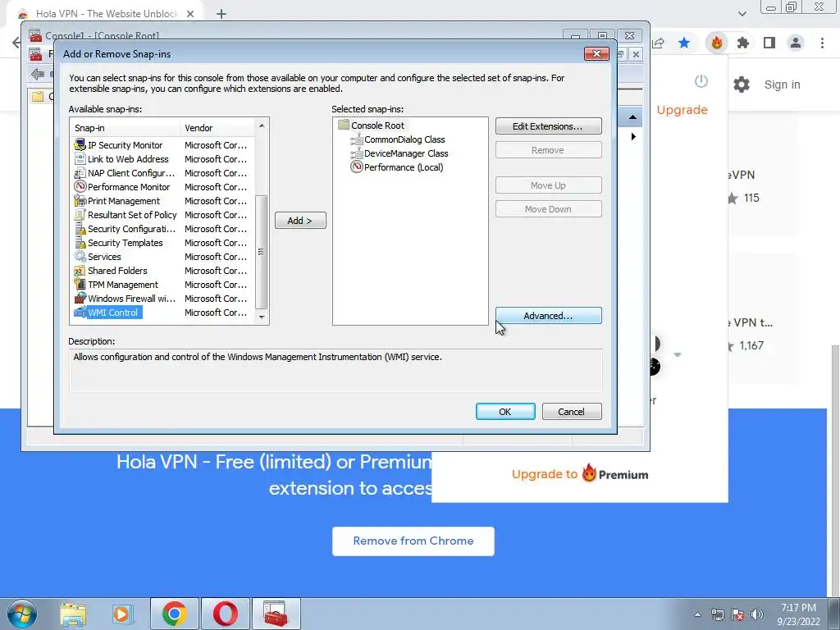Select the TPM Management snap-in icon
Image resolution: width=840 pixels, height=630 pixels.
click(x=80, y=284)
